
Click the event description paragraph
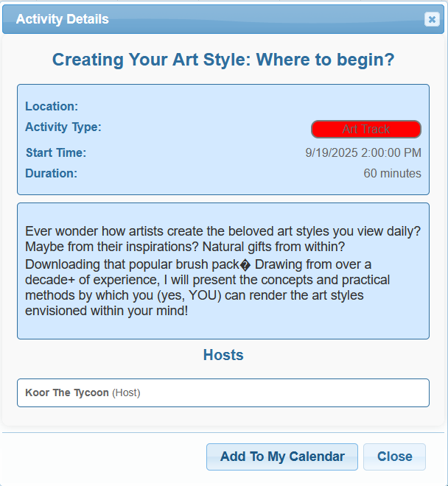pos(223,271)
